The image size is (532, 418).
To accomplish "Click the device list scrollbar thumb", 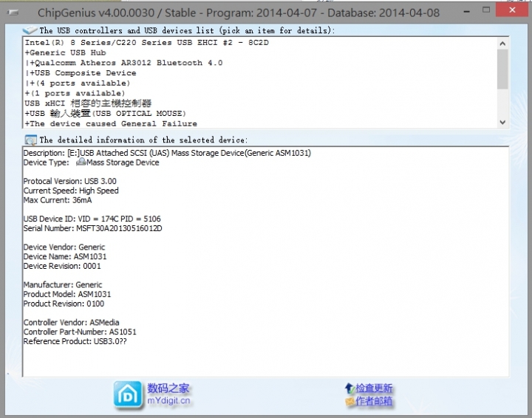I will 502,69.
